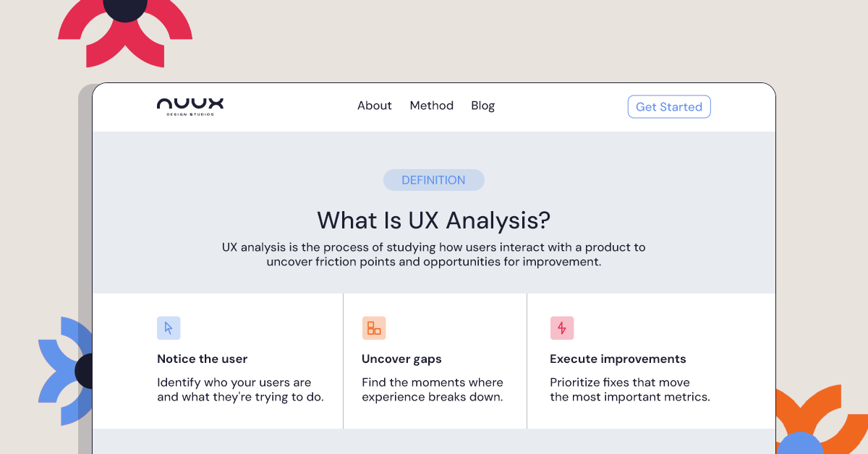This screenshot has width=868, height=454.
Task: Click the "Execute improvements" card heading
Action: click(x=618, y=359)
